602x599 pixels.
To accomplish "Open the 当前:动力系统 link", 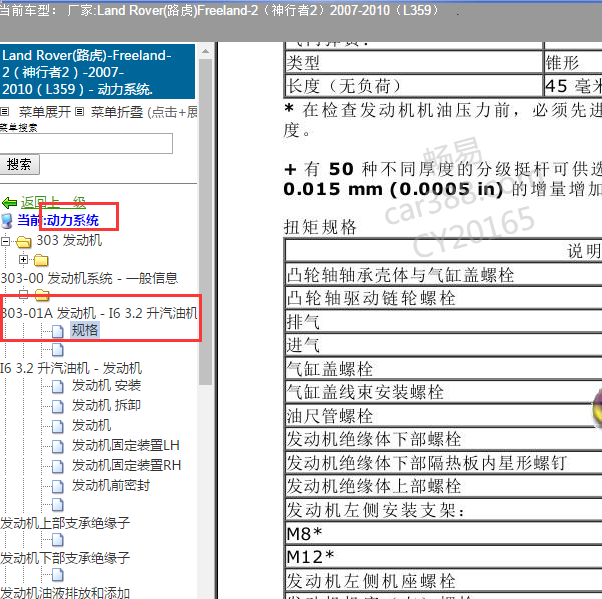I will click(58, 220).
